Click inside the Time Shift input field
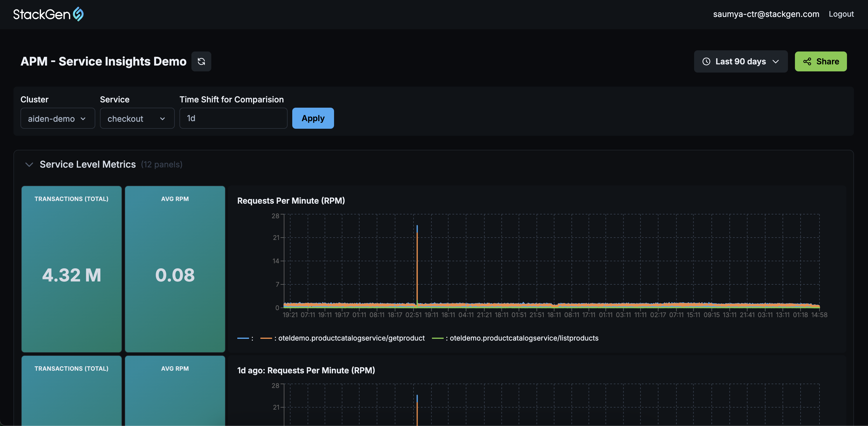Screen dimensions: 868x426 pos(233,118)
